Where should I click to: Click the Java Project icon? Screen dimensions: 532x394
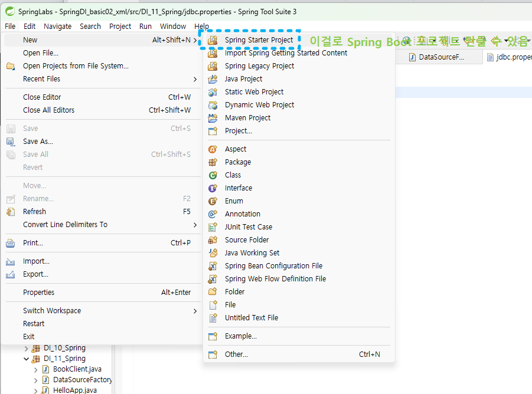[213, 79]
